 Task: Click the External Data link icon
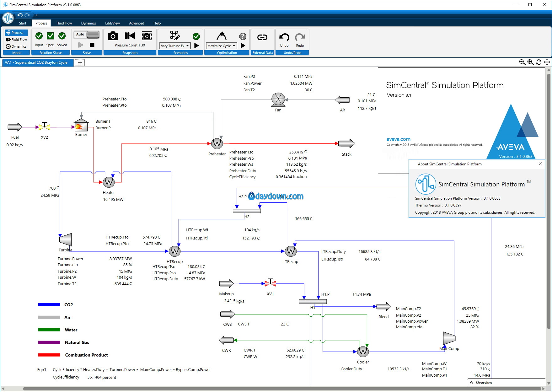pos(262,38)
